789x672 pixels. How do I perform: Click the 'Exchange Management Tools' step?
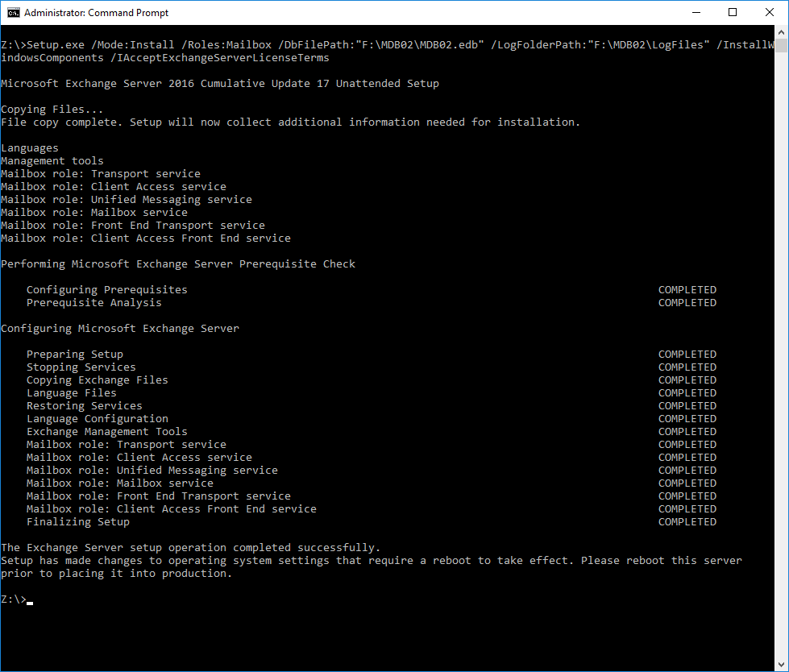coord(106,432)
